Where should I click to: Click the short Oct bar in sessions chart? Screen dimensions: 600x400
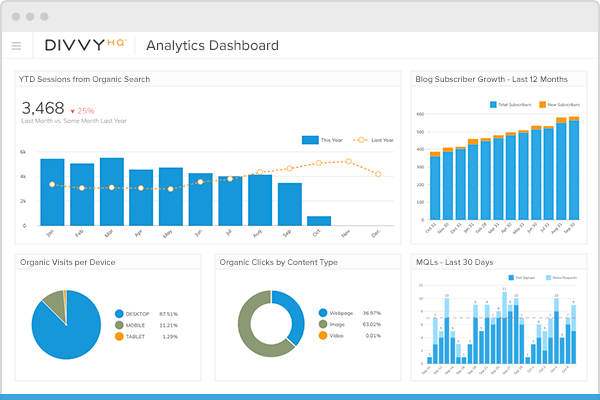coord(319,221)
